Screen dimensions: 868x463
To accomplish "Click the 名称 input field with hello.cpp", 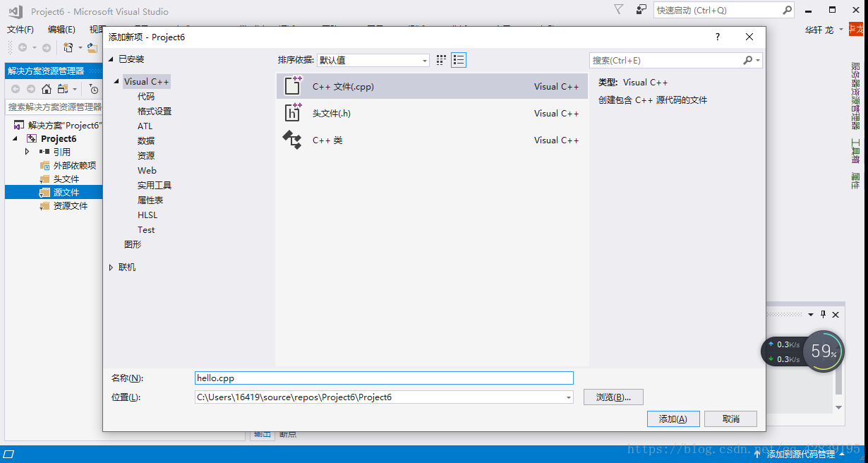I will [384, 378].
